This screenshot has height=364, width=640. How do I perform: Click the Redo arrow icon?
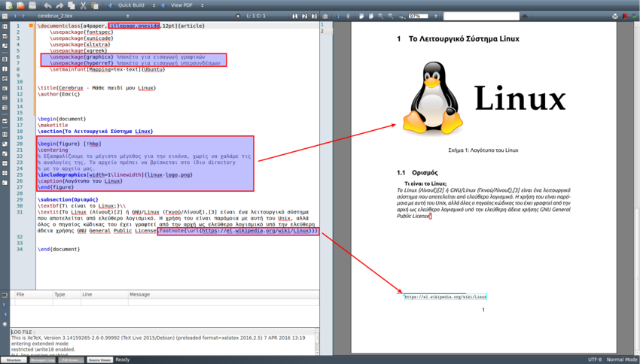tap(59, 5)
